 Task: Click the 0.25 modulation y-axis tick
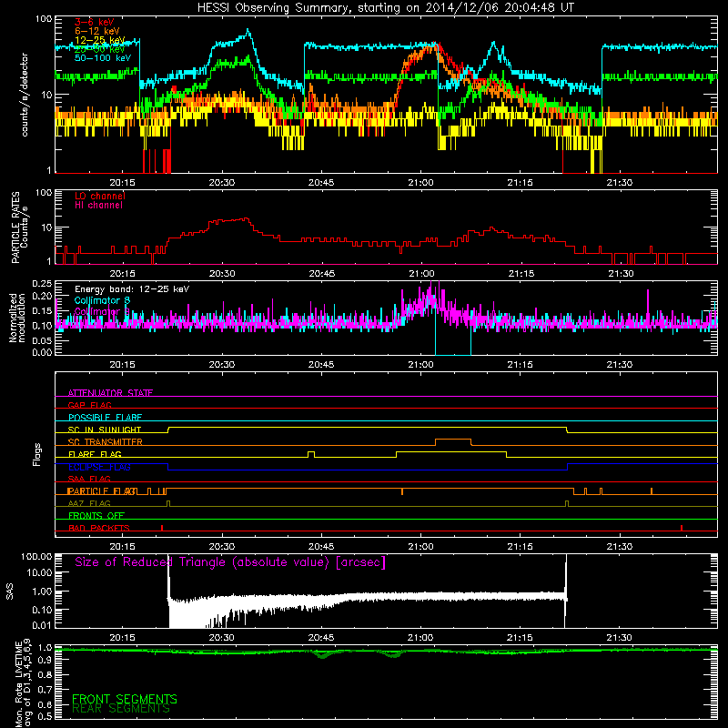pos(43,284)
